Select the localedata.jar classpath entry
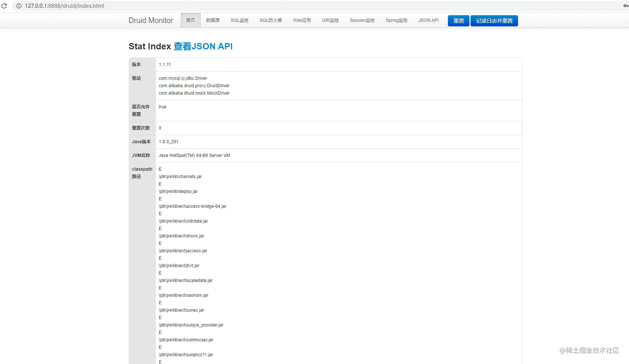 pos(186,281)
